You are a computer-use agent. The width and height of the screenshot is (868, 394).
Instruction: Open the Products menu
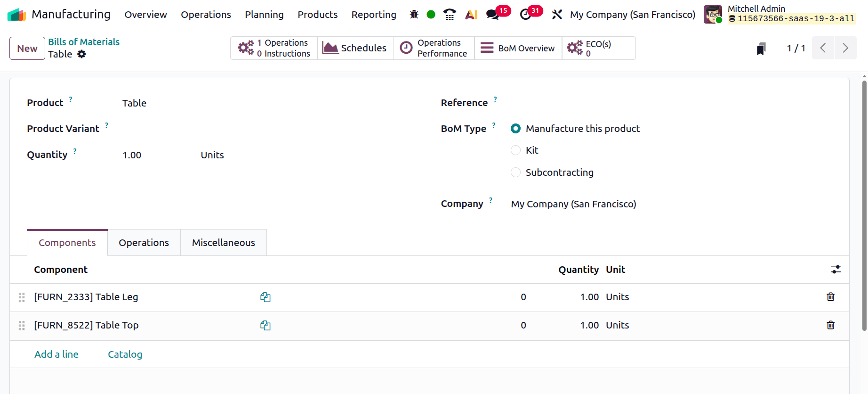tap(317, 15)
